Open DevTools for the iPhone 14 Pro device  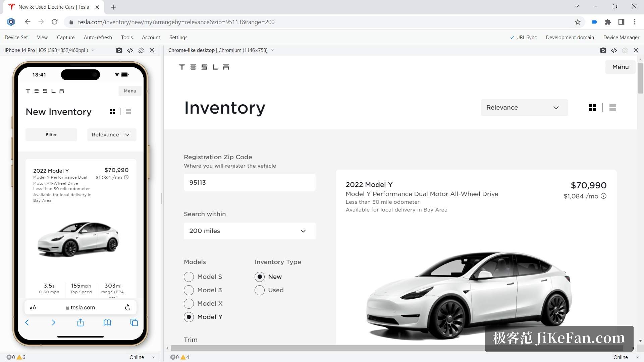click(x=130, y=50)
